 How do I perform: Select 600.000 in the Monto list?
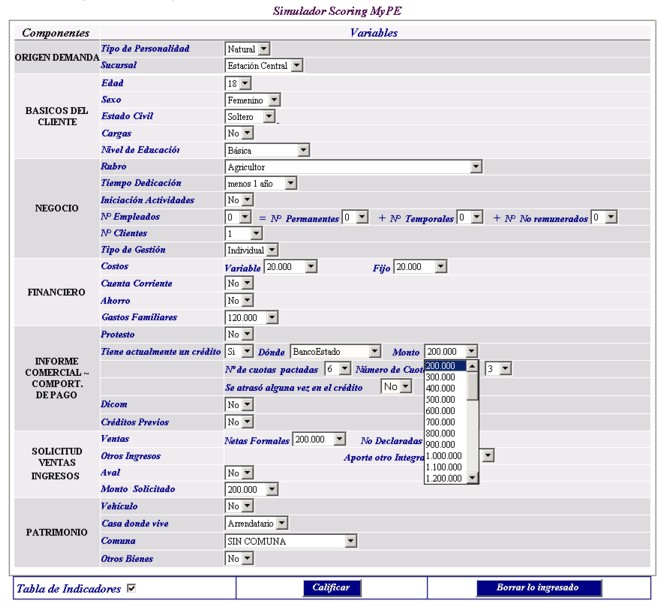(x=446, y=411)
